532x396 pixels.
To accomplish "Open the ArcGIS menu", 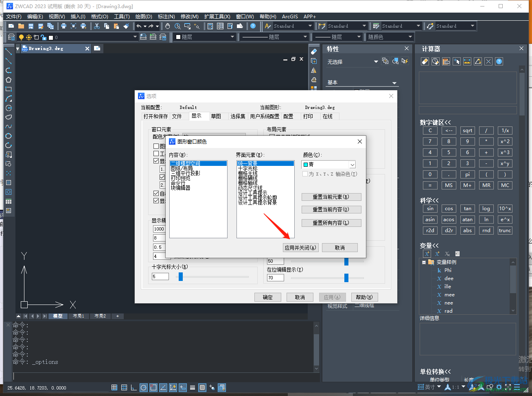I will [290, 17].
